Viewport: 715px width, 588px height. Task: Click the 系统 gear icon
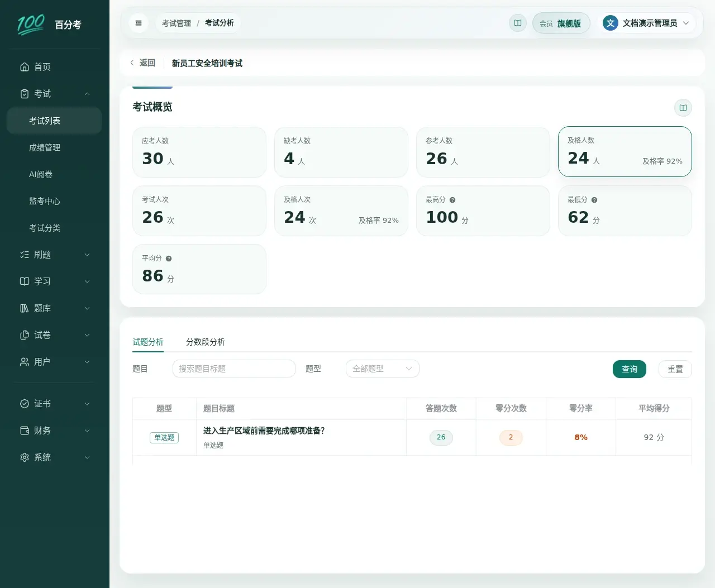click(25, 457)
